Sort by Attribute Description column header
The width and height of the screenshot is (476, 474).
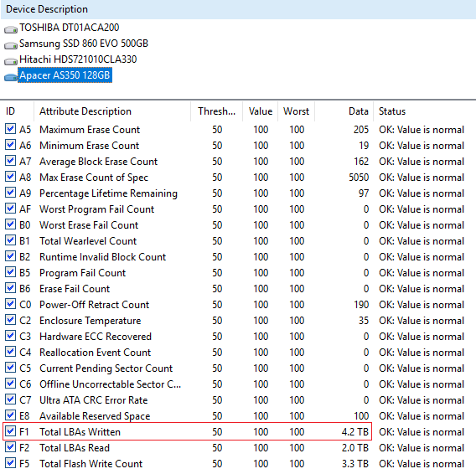click(x=112, y=111)
